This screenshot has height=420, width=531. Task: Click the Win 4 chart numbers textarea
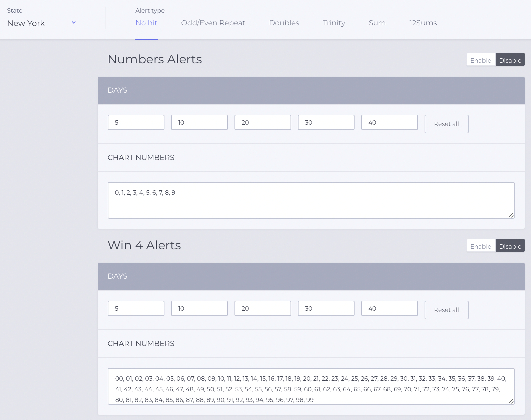pos(311,386)
